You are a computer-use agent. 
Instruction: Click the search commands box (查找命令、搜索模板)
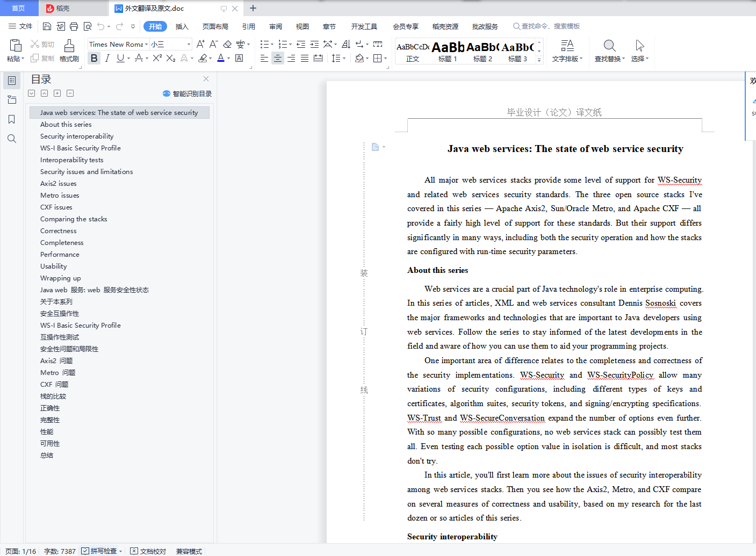coord(546,26)
